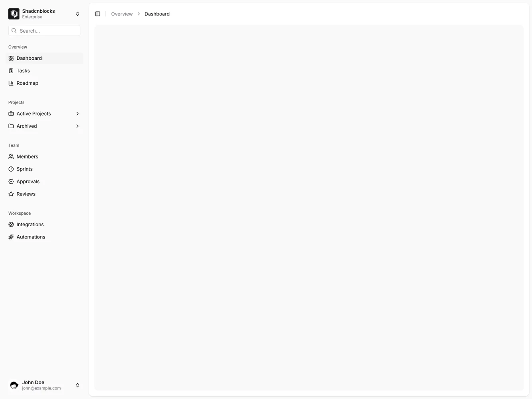Click the Archived folder icon
This screenshot has width=532, height=399.
pos(11,126)
